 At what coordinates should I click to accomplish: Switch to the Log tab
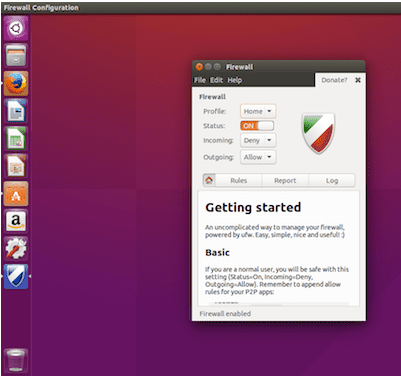point(332,180)
